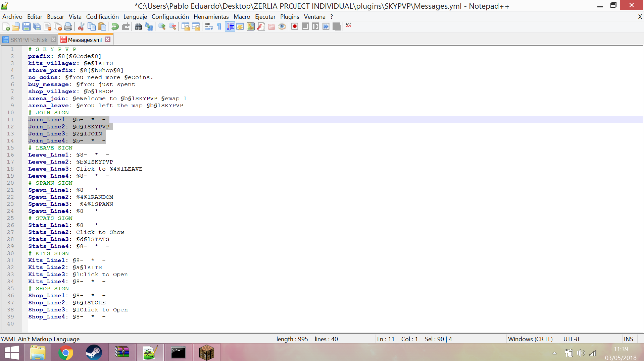Open Google Chrome from the taskbar

pos(66,352)
